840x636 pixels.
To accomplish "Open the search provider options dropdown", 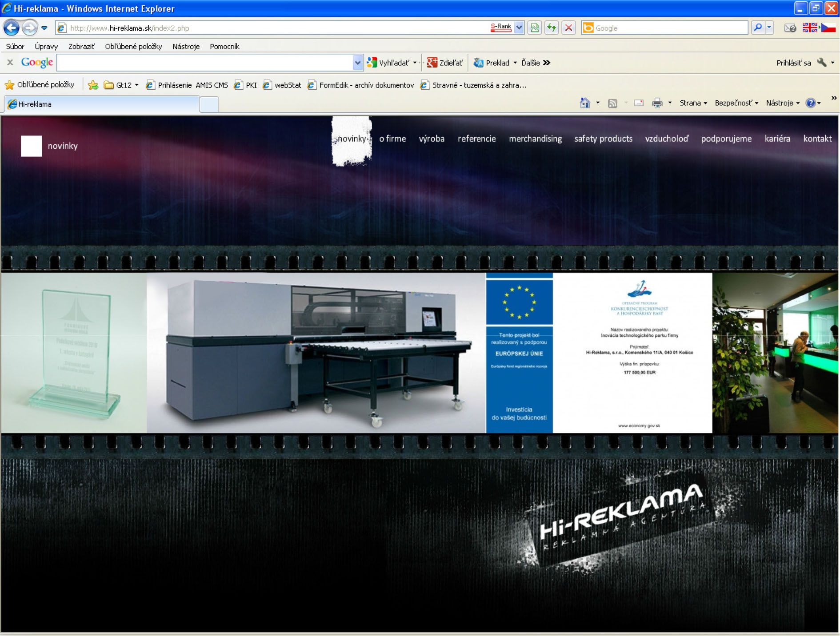I will click(x=769, y=28).
